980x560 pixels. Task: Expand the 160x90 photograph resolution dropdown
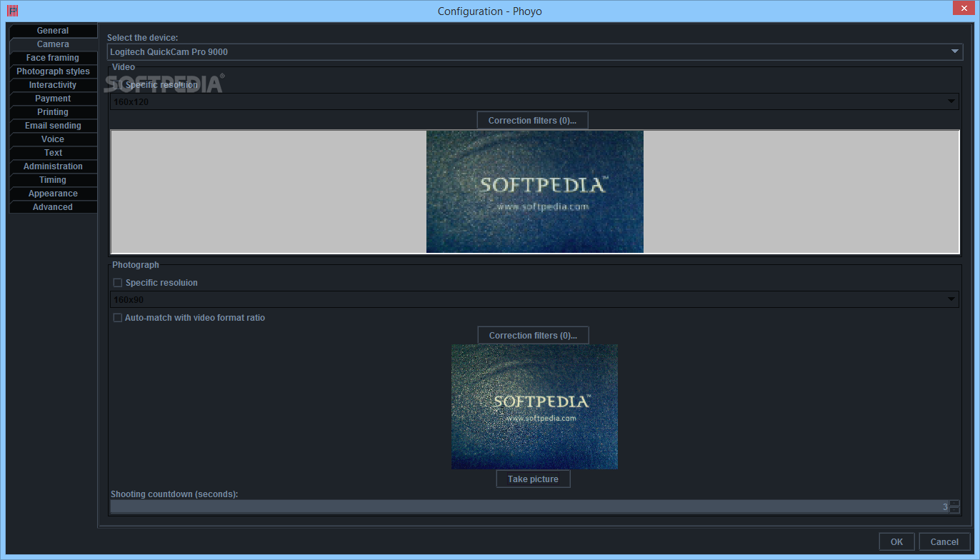point(534,299)
